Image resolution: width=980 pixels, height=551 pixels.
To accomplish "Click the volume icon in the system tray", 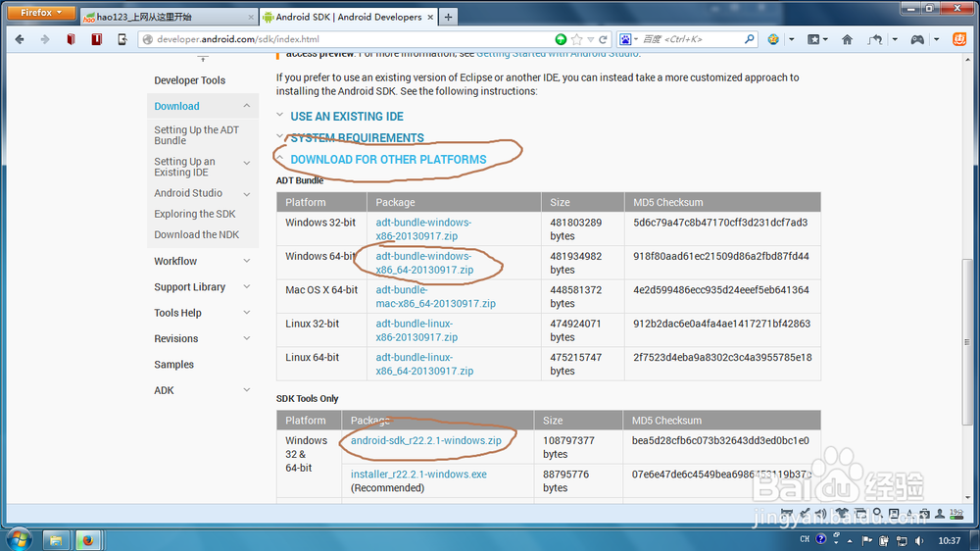I will pyautogui.click(x=919, y=540).
